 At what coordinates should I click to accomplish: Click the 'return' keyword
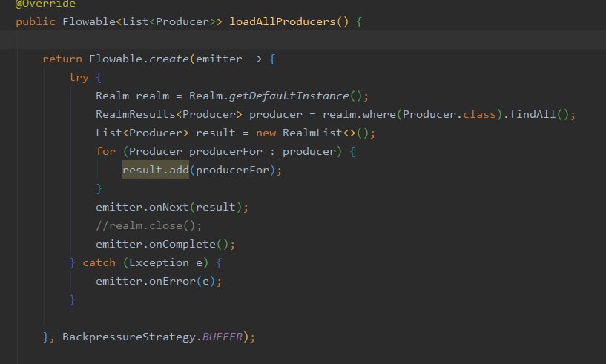point(62,59)
